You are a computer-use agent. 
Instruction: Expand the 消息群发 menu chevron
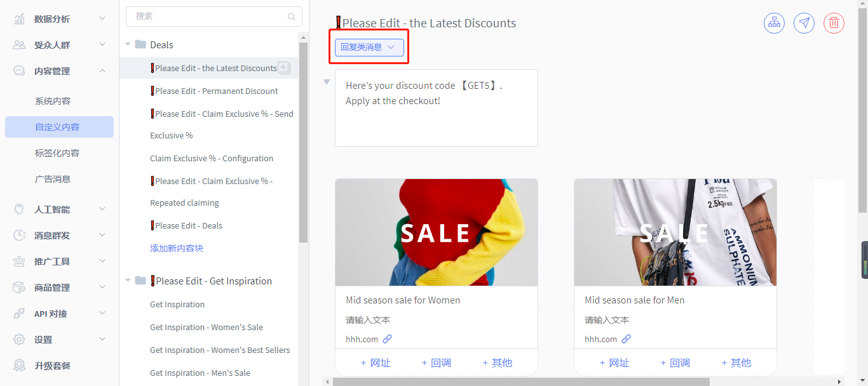coord(102,236)
